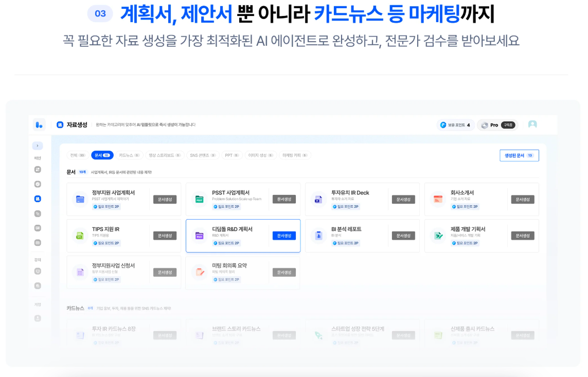
Task: Click the purple document icon of 정부지원사업 신청서
Action: [x=80, y=273]
